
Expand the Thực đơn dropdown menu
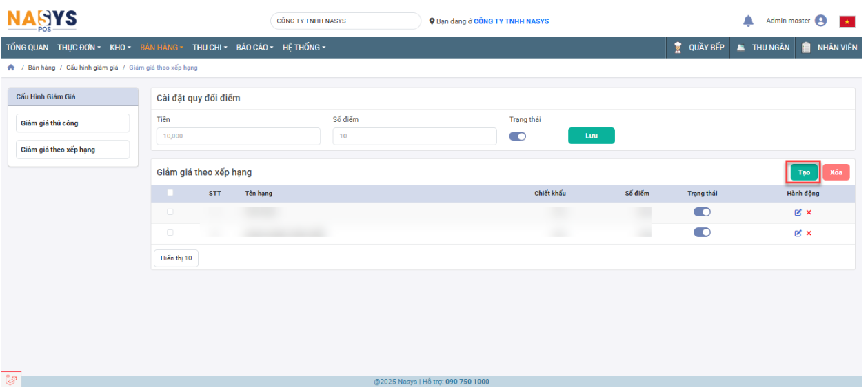coord(79,48)
